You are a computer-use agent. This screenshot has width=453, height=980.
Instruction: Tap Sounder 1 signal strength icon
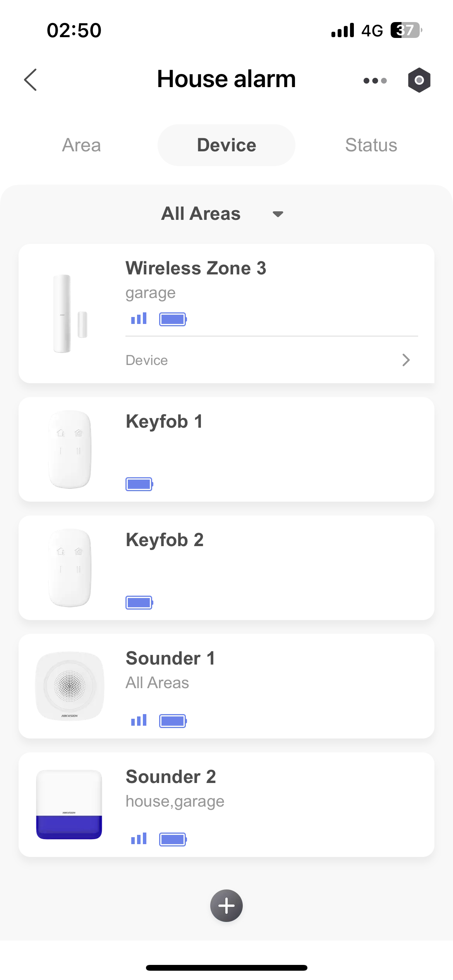(139, 720)
